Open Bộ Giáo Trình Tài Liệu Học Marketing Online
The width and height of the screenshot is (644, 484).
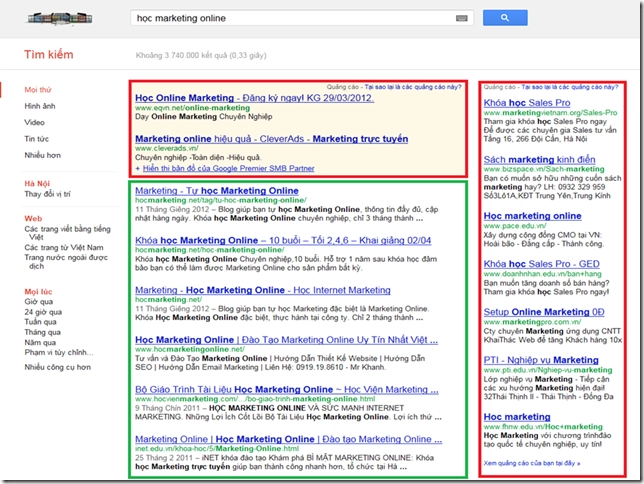click(287, 390)
